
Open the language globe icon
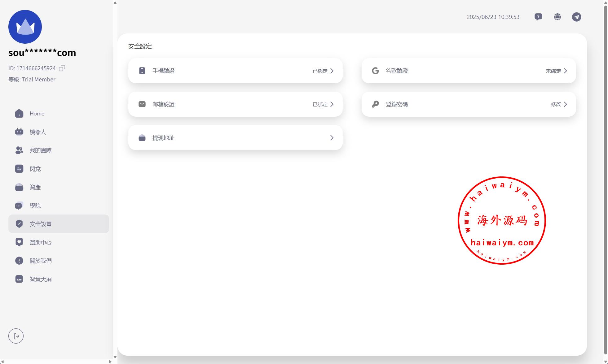557,17
